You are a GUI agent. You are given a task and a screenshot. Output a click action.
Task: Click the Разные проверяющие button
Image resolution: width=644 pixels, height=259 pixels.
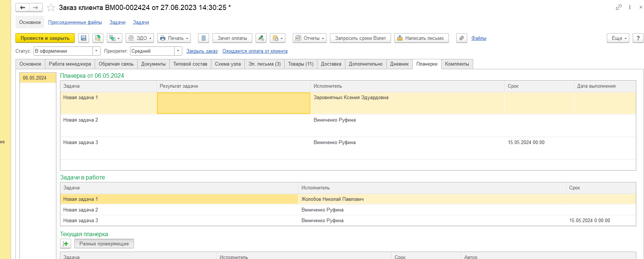click(x=104, y=244)
